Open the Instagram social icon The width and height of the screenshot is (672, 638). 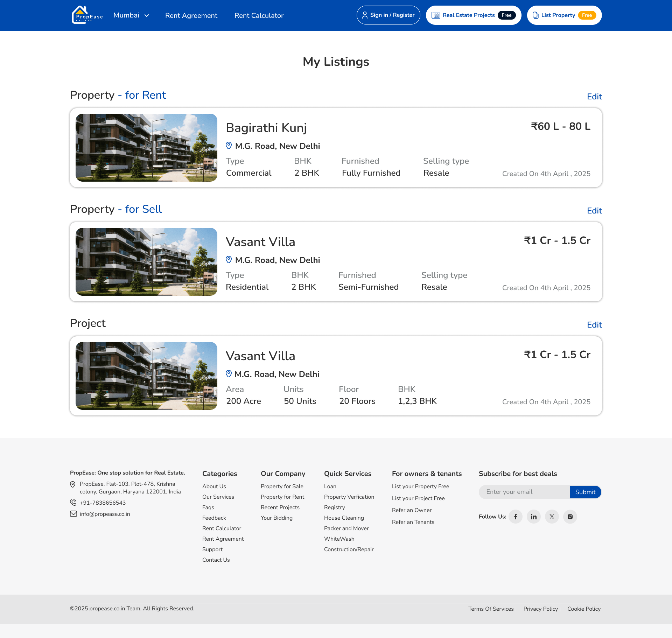coord(570,517)
